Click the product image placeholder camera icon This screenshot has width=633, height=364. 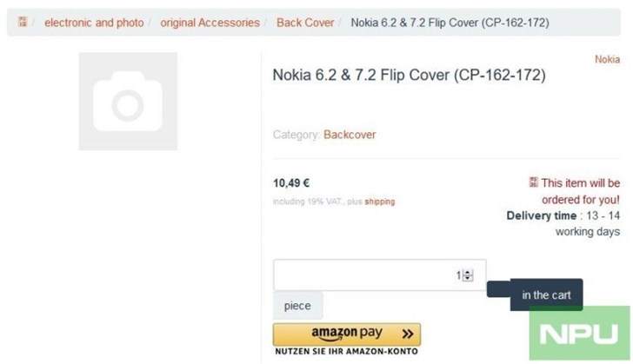pyautogui.click(x=128, y=102)
